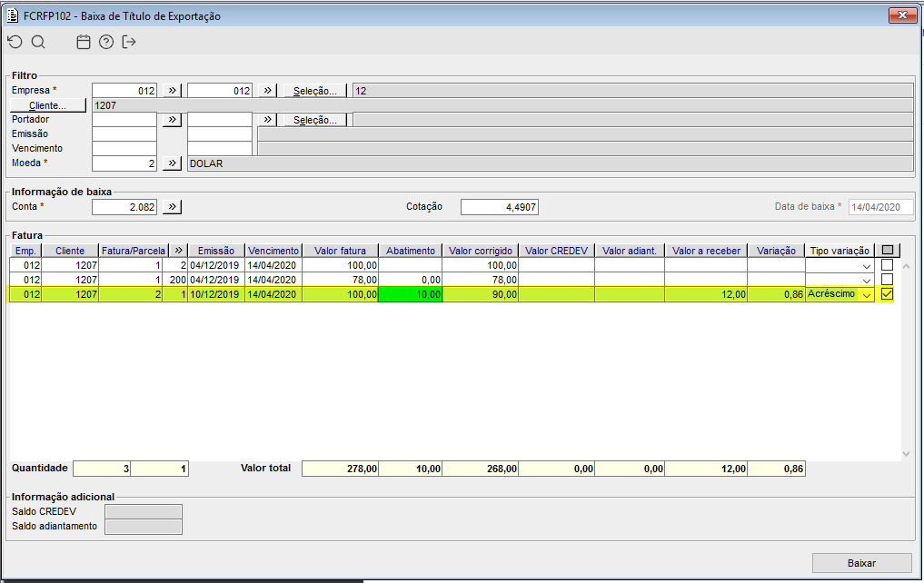Click the Tipo variação column header
The height and width of the screenshot is (583, 924).
pos(840,251)
